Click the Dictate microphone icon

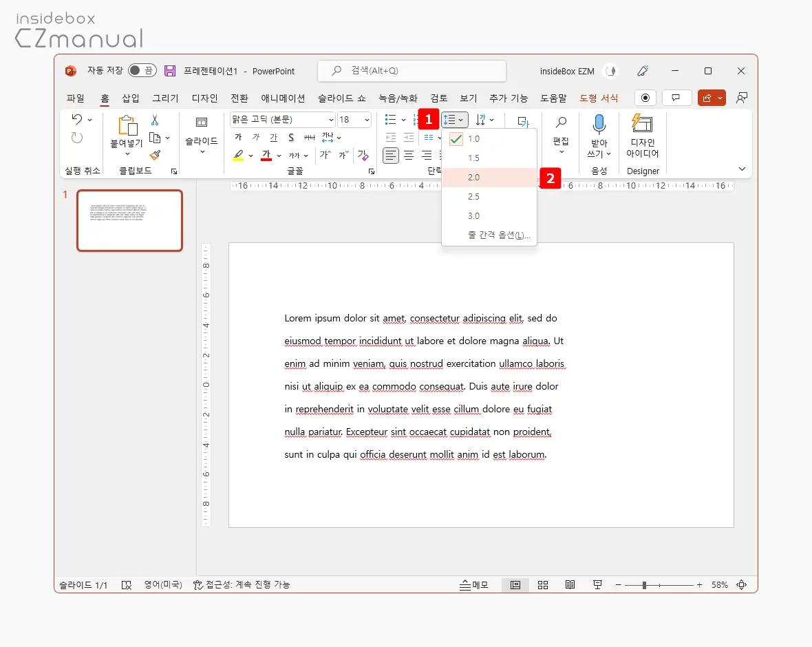coord(599,124)
